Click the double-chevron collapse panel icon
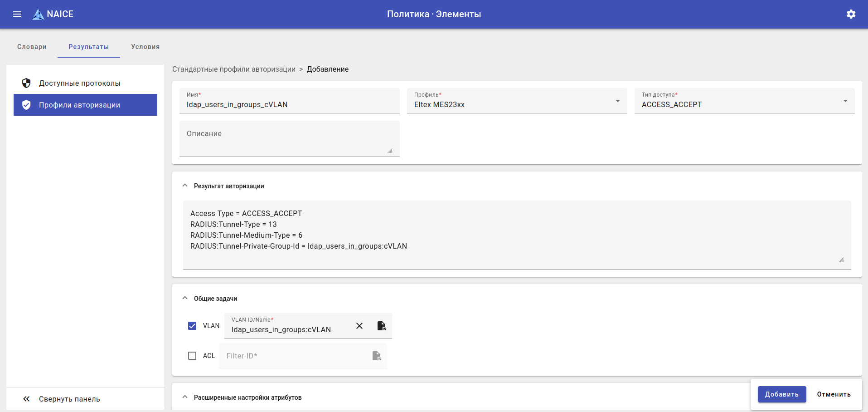 26,399
